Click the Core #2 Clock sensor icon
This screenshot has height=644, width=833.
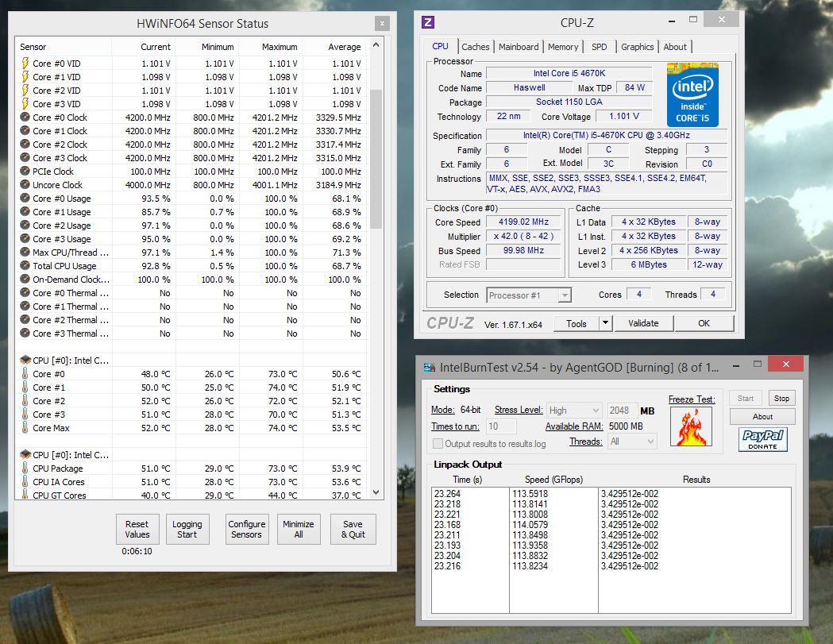click(25, 144)
